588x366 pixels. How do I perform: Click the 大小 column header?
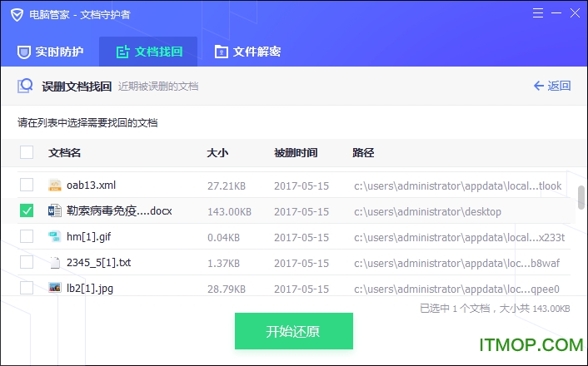pyautogui.click(x=217, y=153)
